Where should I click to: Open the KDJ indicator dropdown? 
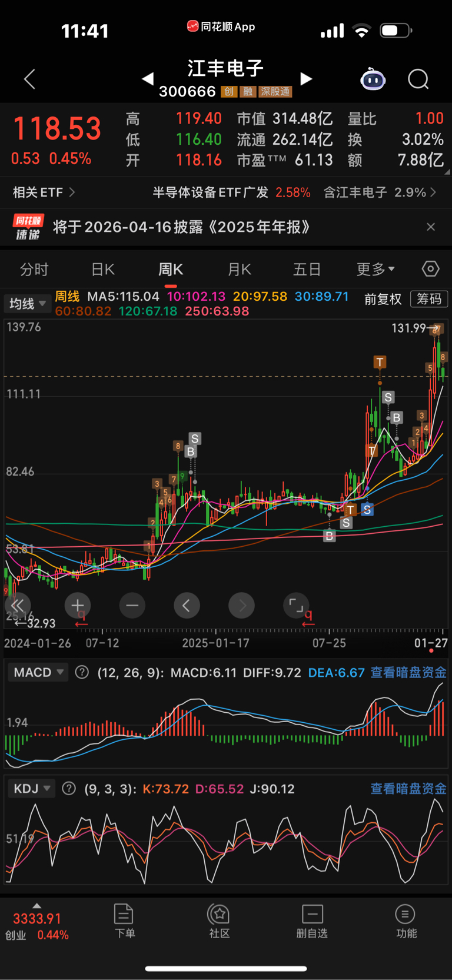32,789
